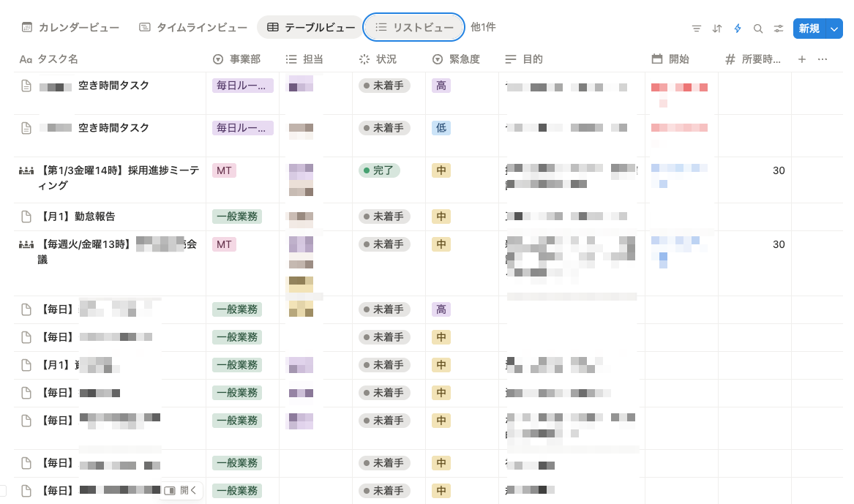Open the 【第1/3金曜14時】採用進捗ミーティング task title
This screenshot has width=854, height=504.
click(119, 178)
